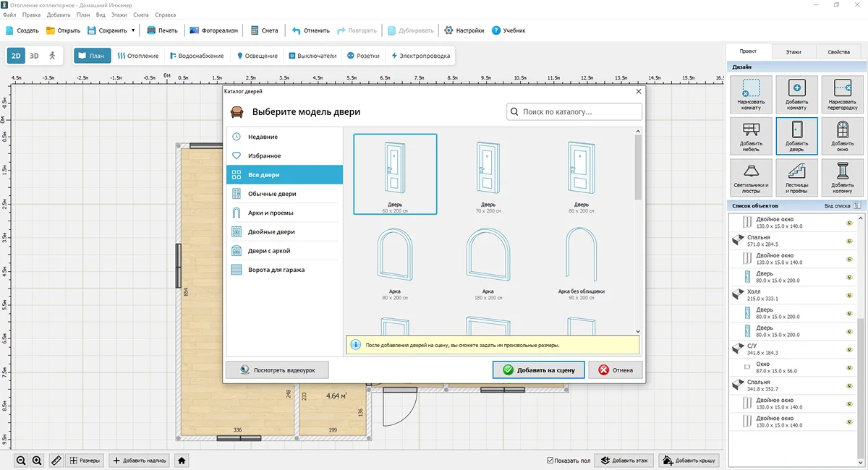Click the door catalog vertical scrollbar

637,168
